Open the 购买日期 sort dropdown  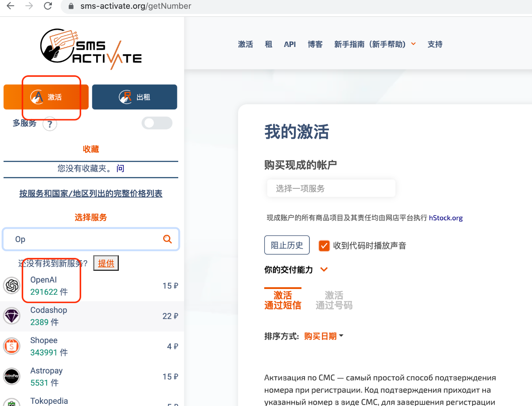324,336
